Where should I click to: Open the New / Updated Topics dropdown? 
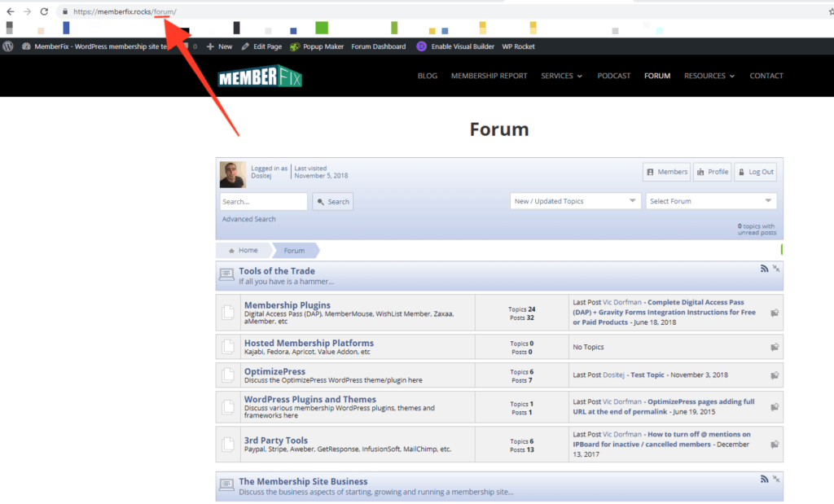(x=575, y=201)
